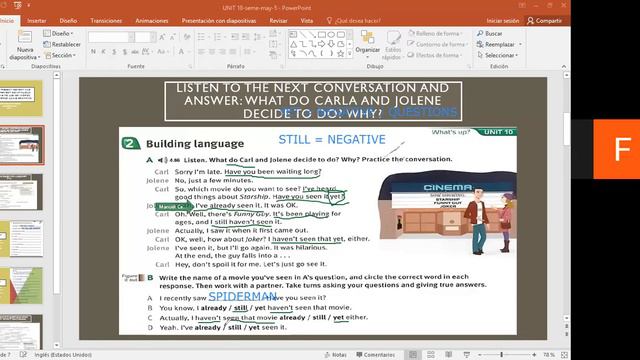This screenshot has height=360, width=640.
Task: Click the Nueva diapositiva icon
Action: [25, 37]
